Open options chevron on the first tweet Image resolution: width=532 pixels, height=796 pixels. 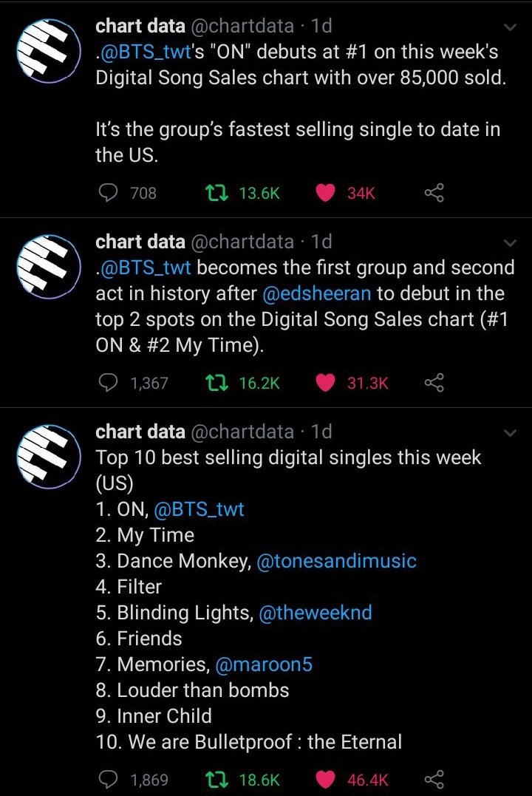509,27
